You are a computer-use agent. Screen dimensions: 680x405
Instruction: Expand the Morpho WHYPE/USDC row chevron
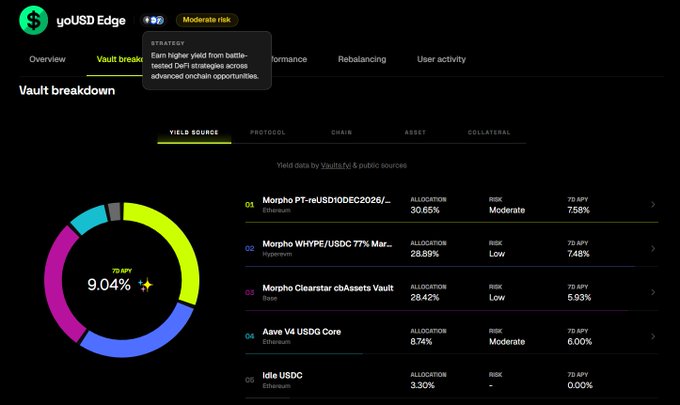[653, 248]
